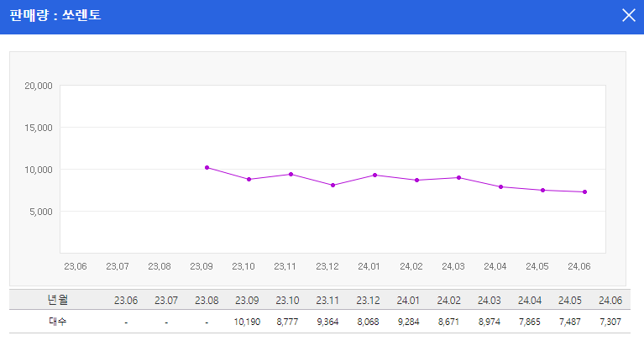This screenshot has width=644, height=346.
Task: Click the 년월 row header cell
Action: point(57,300)
